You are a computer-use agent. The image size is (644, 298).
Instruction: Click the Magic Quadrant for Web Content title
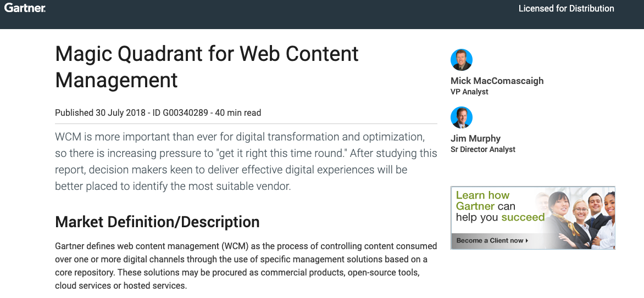207,66
